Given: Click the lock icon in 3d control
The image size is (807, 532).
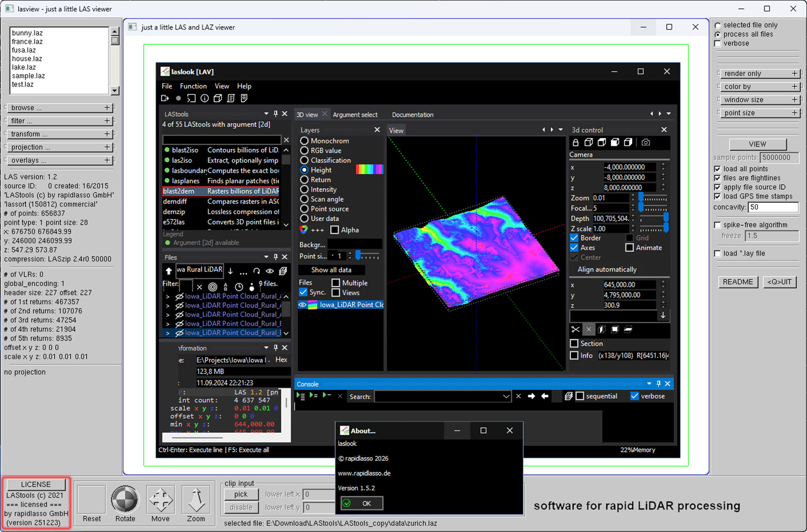Looking at the screenshot, I should tap(575, 142).
